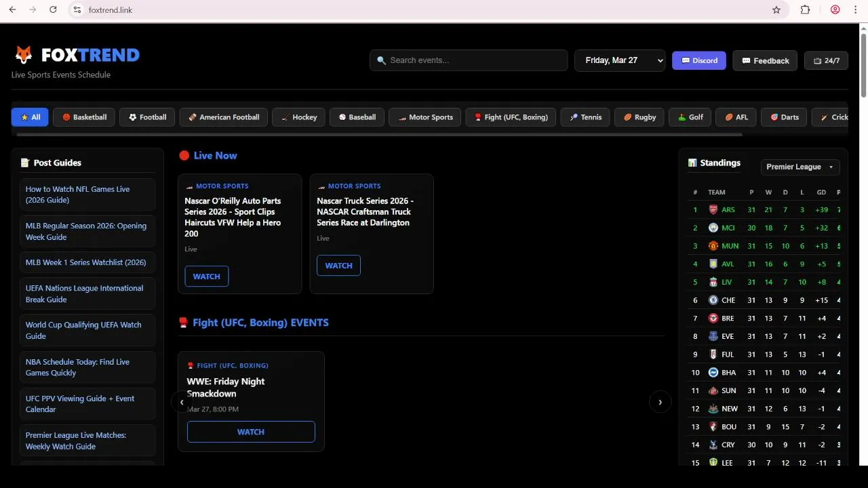The image size is (868, 488).
Task: Open How to Watch NFL Games Live guide
Action: tap(87, 195)
